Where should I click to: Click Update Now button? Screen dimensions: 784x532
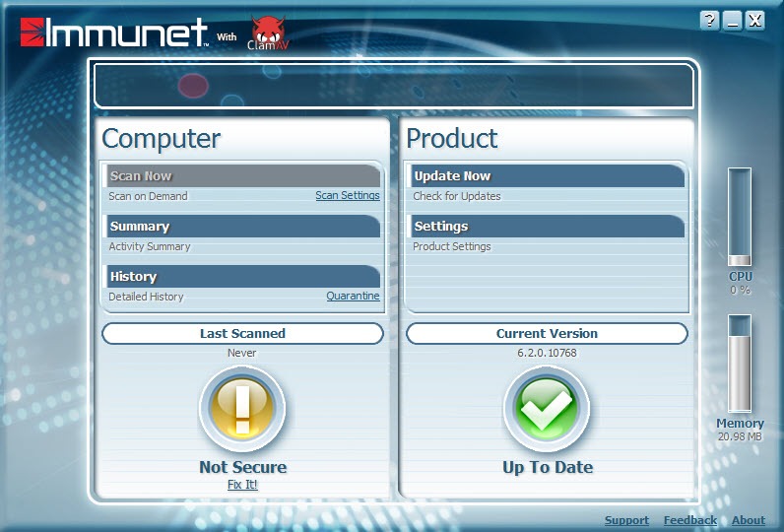(x=547, y=176)
